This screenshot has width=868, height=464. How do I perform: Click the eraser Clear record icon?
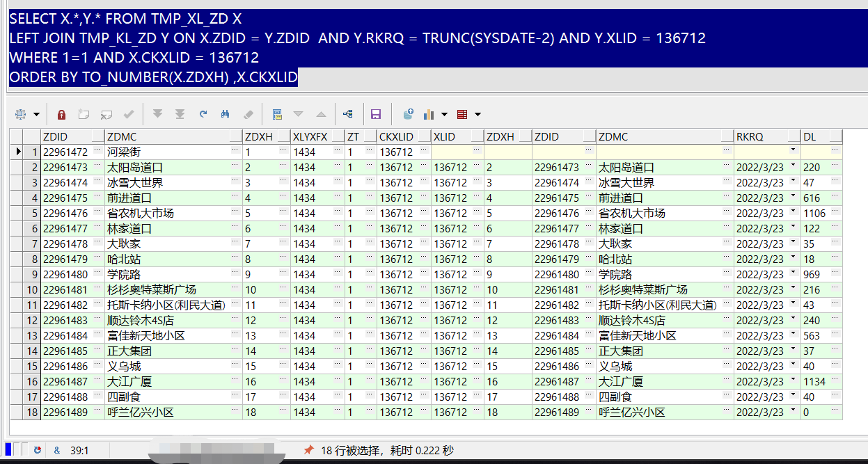coord(248,114)
